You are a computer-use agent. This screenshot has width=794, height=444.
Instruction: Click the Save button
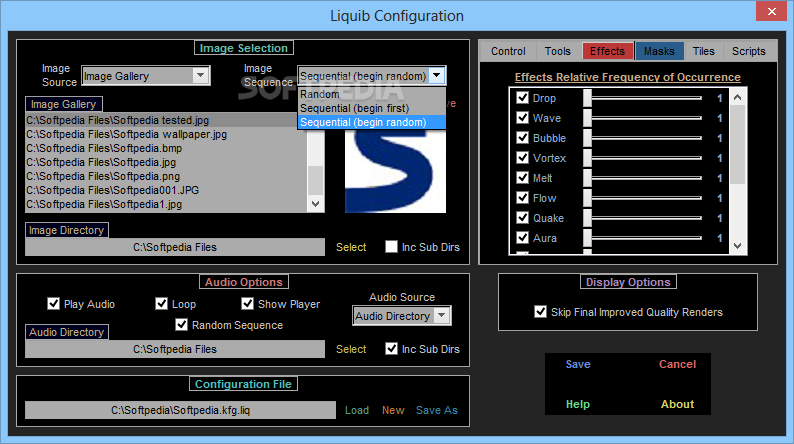click(x=578, y=364)
